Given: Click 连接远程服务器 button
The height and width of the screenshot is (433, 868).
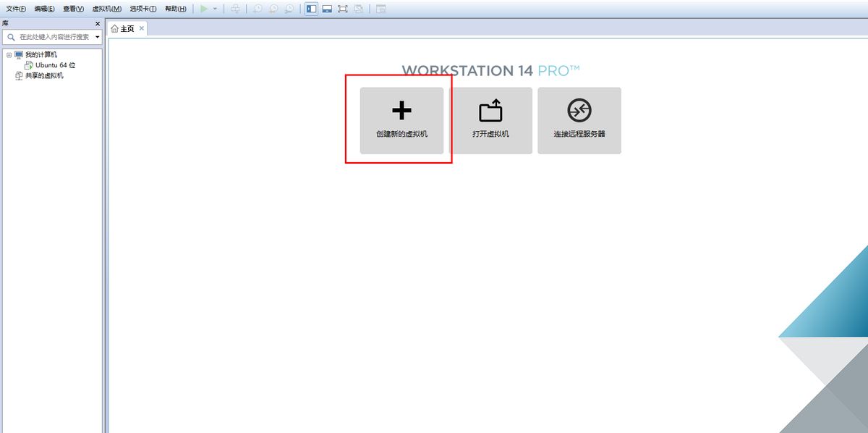Looking at the screenshot, I should point(579,121).
